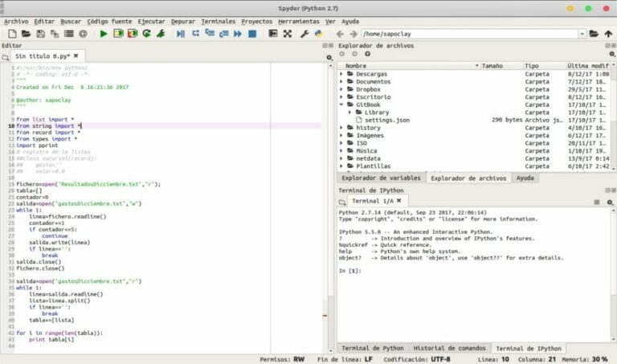The width and height of the screenshot is (617, 364).
Task: Run current cell and advance icon
Action: (133, 34)
